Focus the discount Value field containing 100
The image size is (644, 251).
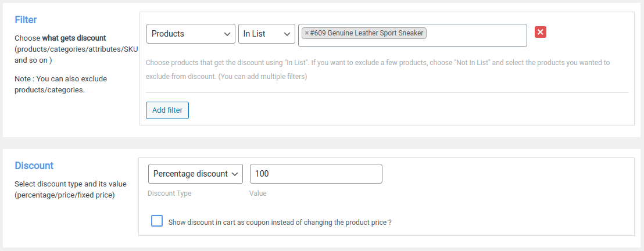tap(316, 174)
